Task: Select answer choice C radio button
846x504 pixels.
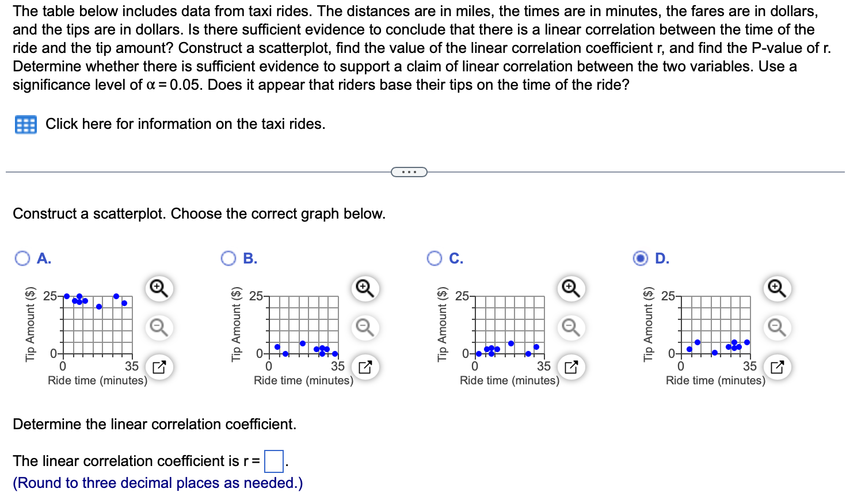Action: tap(434, 258)
